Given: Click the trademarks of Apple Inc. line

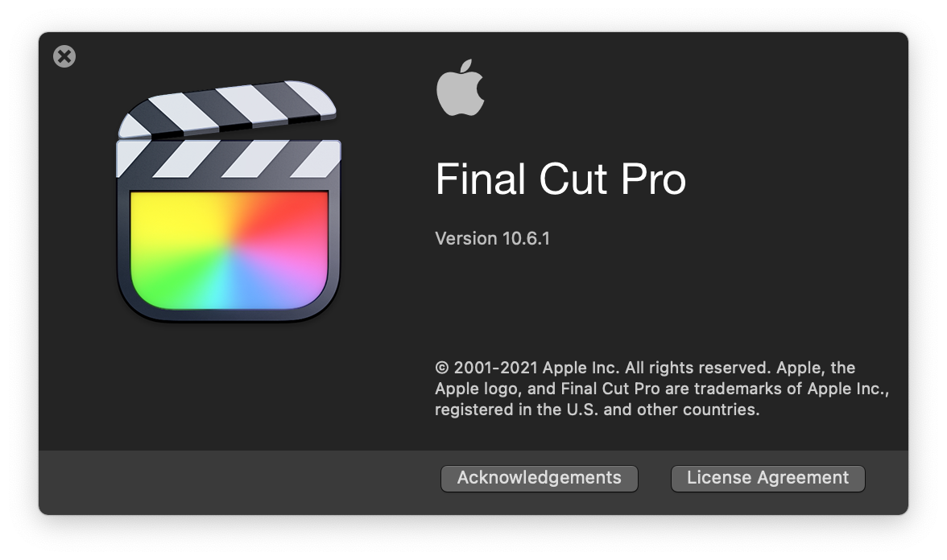Looking at the screenshot, I should 661,389.
